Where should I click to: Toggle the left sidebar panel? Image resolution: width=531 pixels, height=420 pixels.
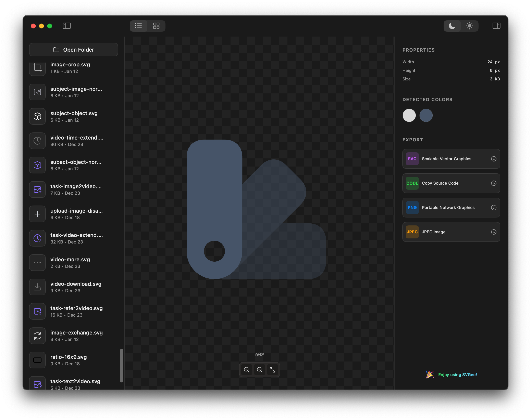pos(67,26)
